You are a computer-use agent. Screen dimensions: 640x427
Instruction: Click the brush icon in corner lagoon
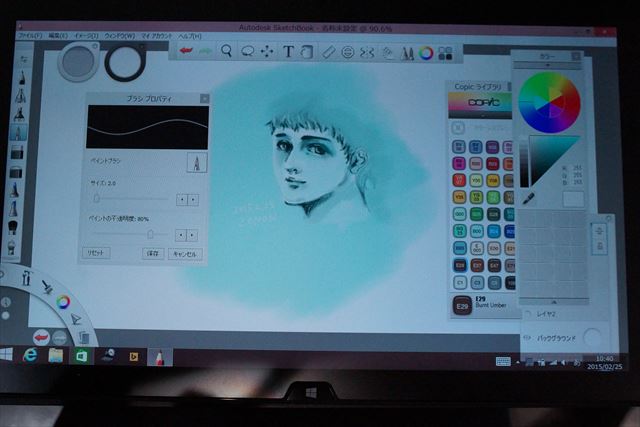[x=47, y=287]
